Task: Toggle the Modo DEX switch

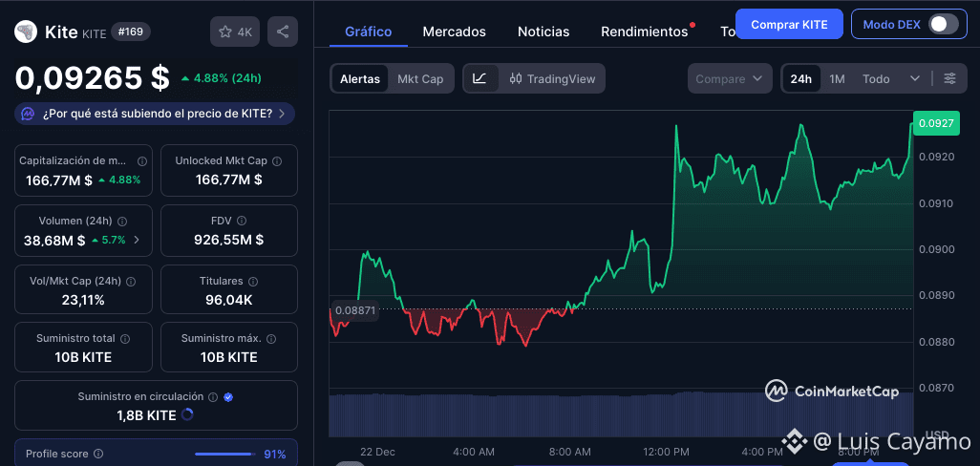Action: click(x=943, y=24)
